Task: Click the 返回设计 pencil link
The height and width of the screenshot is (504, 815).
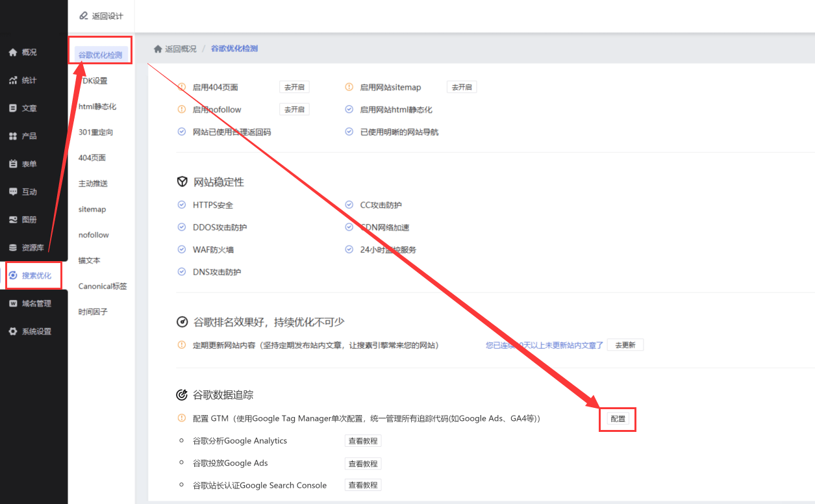Action: tap(101, 16)
